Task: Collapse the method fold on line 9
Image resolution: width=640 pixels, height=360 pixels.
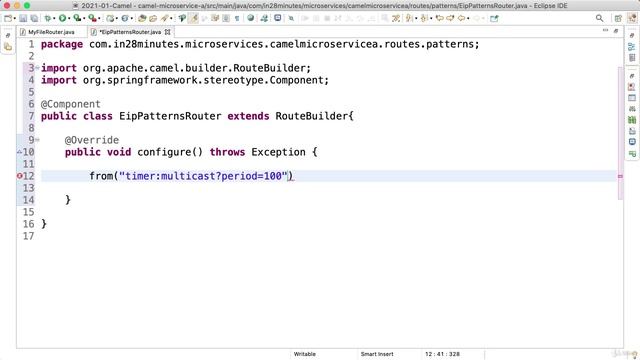Action: coord(38,140)
